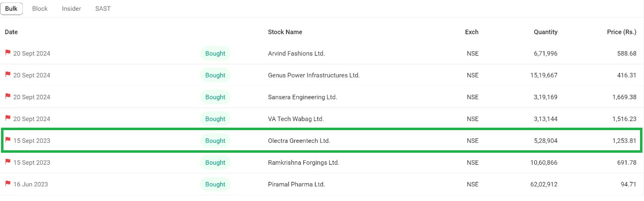644x201 pixels.
Task: Click Bought badge on Ramkrishna Forgings row
Action: tap(215, 162)
